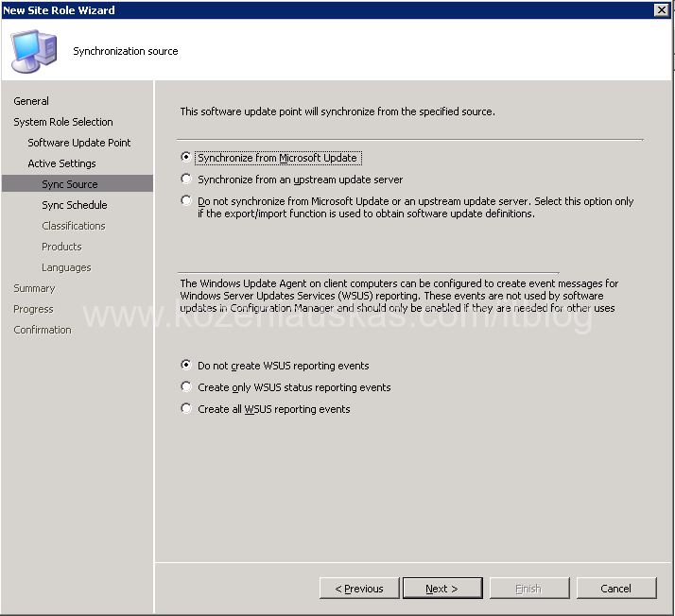Open the Languages step
Viewport: 675px width, 616px height.
pos(66,267)
